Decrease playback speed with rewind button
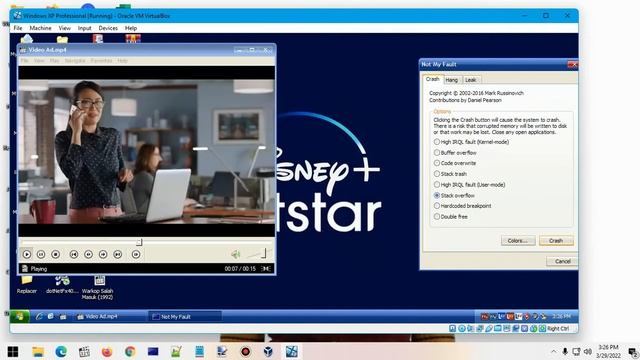640x360 pixels. point(88,254)
